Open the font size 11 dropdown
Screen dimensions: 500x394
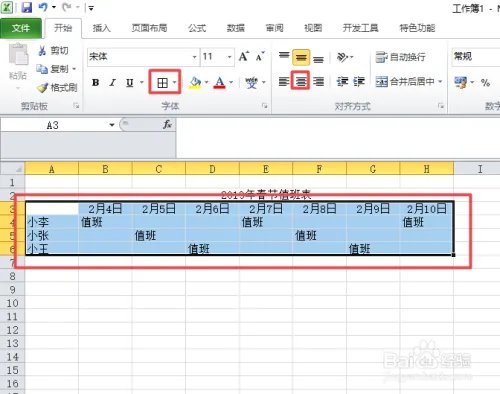[230, 57]
